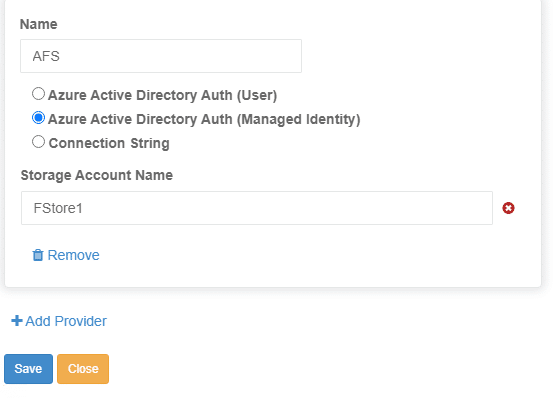This screenshot has height=398, width=555.
Task: Focus the Name input field
Action: [161, 56]
